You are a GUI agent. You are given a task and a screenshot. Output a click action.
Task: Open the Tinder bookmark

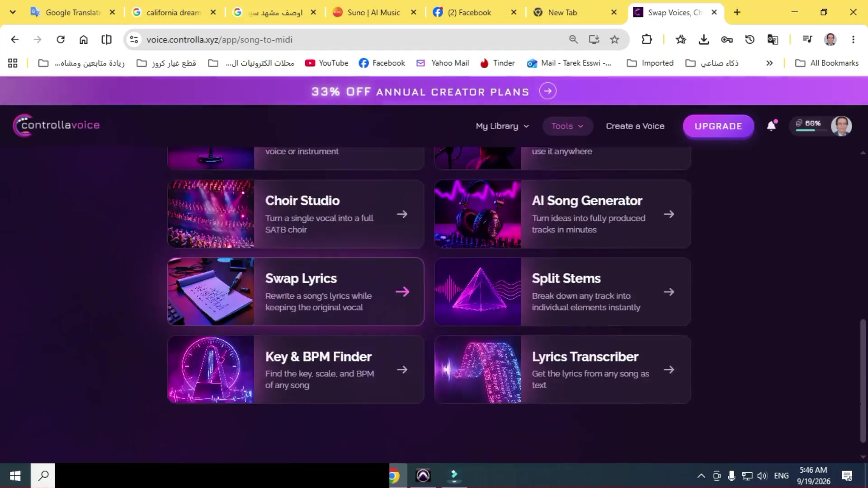497,63
